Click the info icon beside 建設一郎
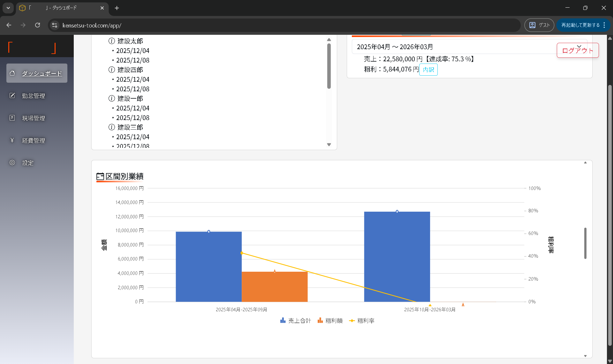 (x=111, y=98)
